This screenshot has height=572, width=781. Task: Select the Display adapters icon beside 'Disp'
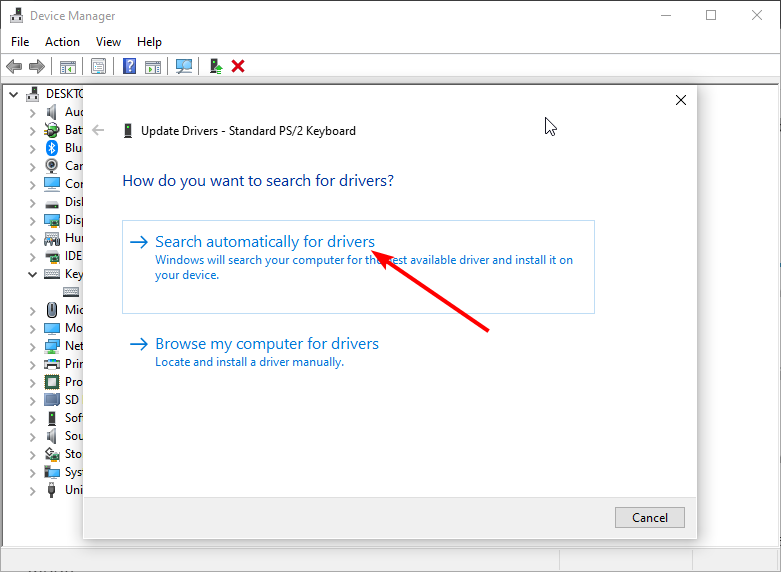tap(52, 220)
